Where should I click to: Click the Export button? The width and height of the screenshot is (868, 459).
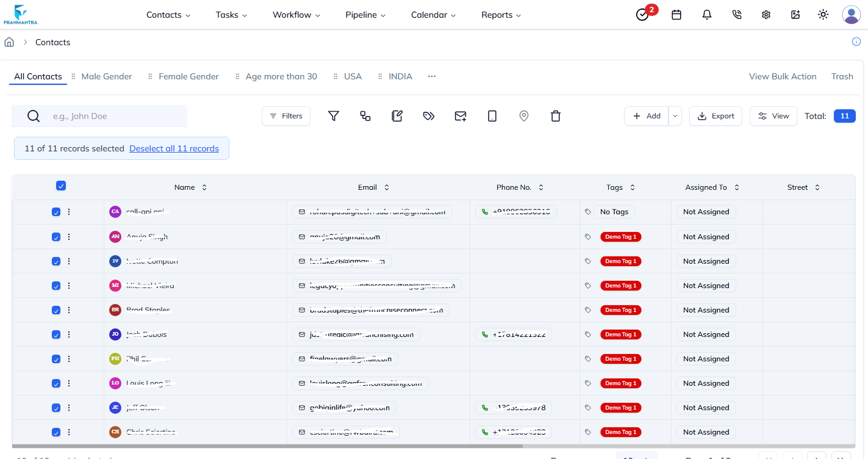(x=716, y=116)
